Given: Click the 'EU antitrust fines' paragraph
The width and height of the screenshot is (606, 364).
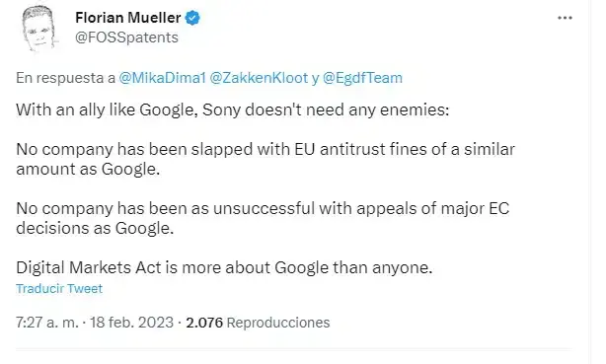Looking at the screenshot, I should (x=265, y=159).
